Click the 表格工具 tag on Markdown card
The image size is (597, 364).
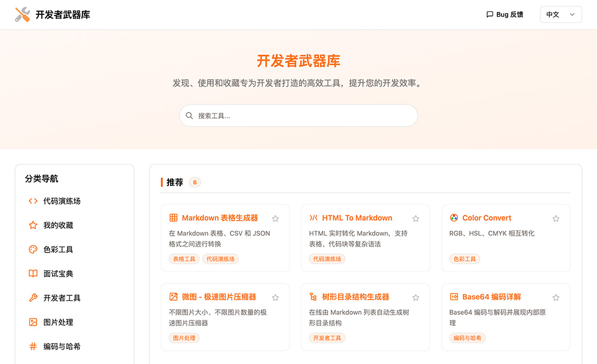point(184,259)
